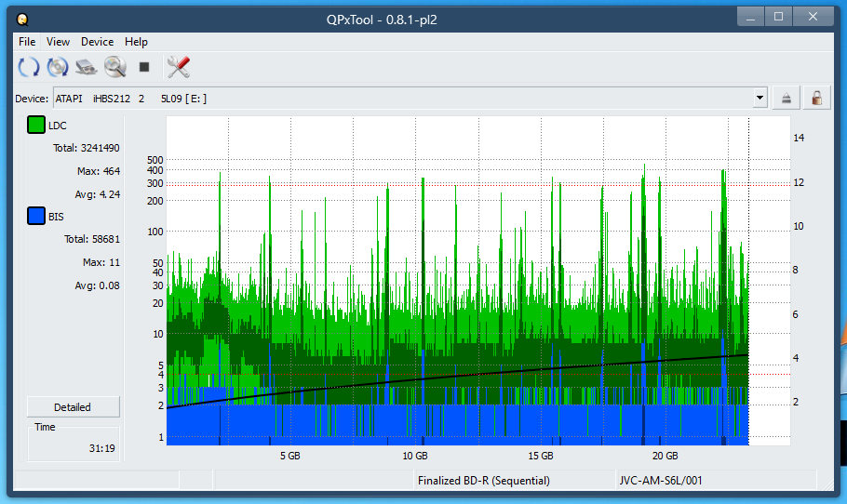Eject the disc tray
Image resolution: width=847 pixels, height=504 pixels.
[787, 99]
